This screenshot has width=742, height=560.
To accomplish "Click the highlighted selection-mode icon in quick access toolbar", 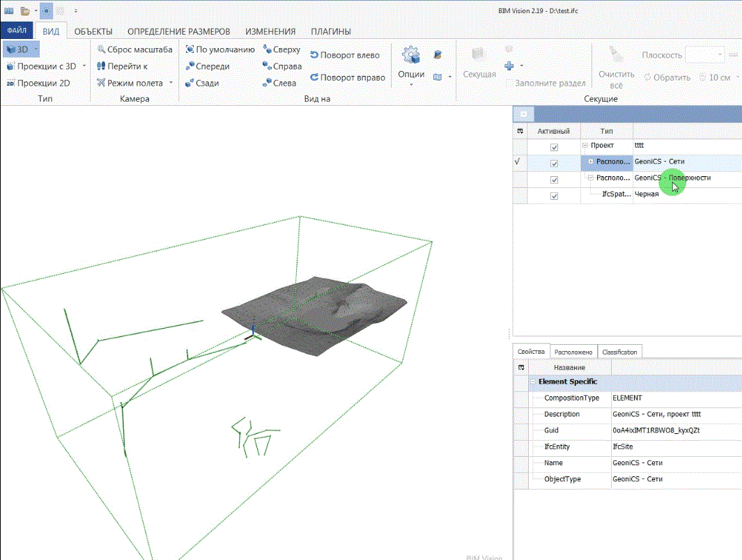I will pyautogui.click(x=46, y=10).
